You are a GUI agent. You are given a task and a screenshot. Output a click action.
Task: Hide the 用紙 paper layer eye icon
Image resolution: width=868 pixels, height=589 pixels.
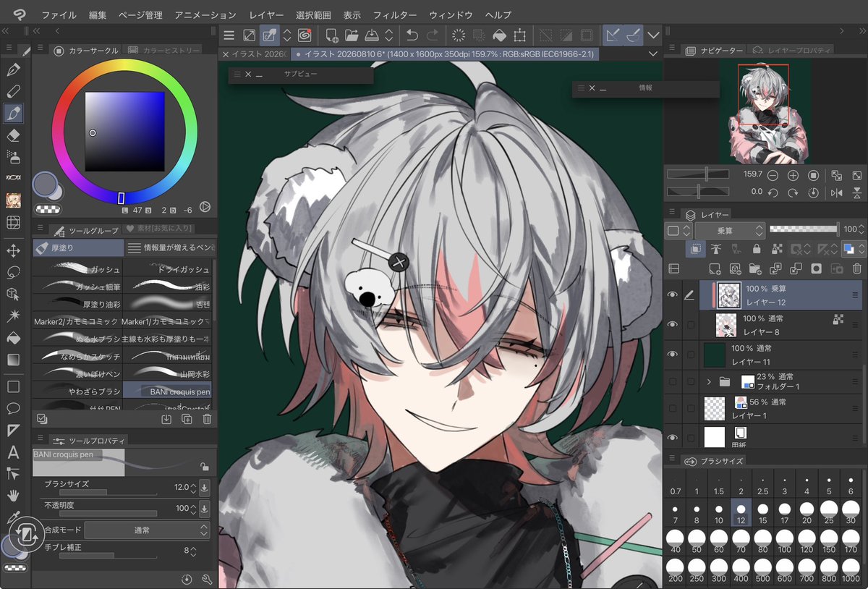[673, 437]
